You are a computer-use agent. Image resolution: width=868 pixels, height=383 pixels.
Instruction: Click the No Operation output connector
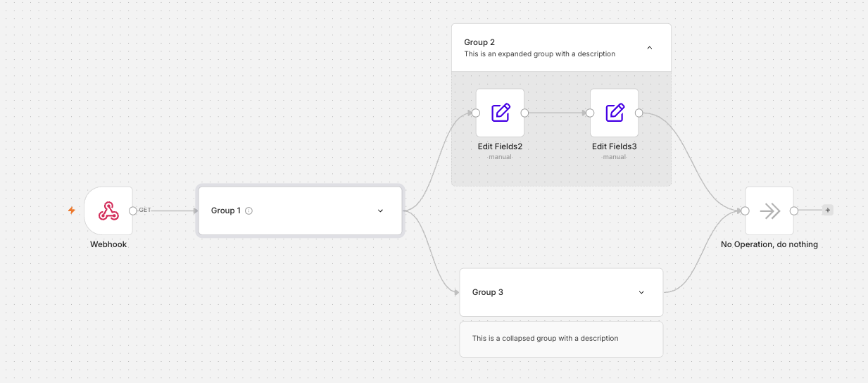pos(794,211)
